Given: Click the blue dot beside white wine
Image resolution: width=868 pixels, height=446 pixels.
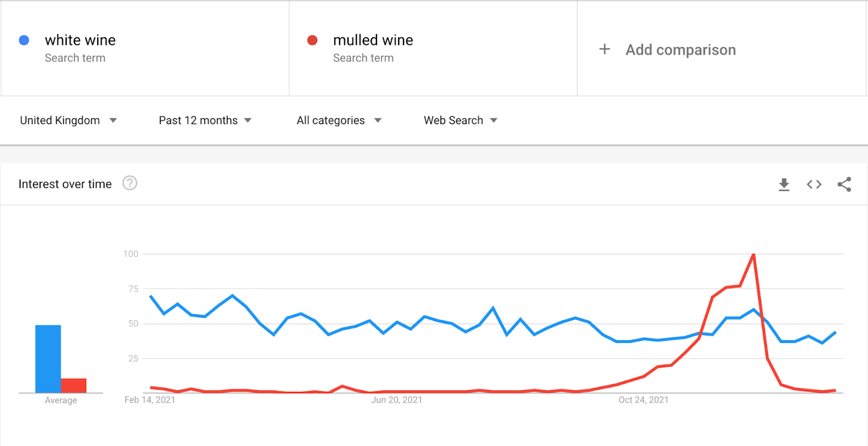Looking at the screenshot, I should tap(24, 40).
